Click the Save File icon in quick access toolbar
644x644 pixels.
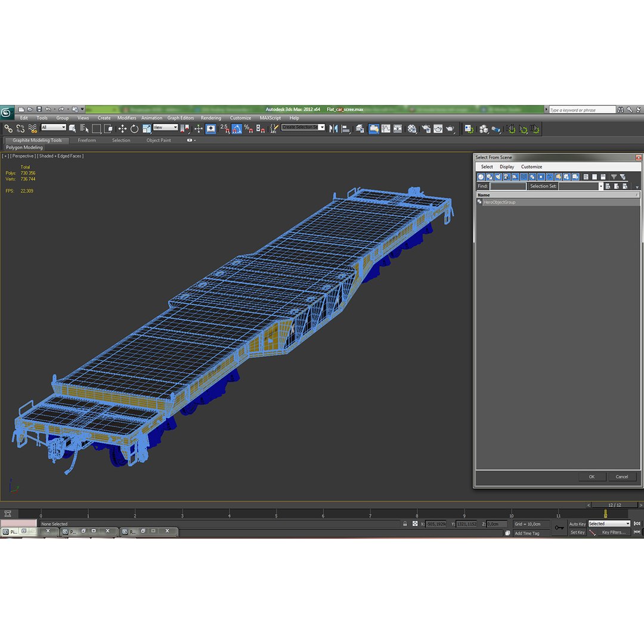click(39, 109)
